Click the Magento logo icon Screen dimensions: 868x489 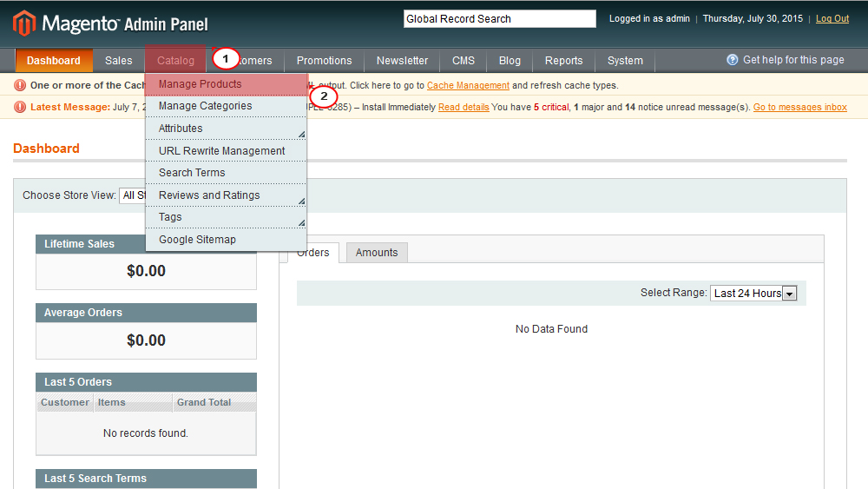(23, 23)
